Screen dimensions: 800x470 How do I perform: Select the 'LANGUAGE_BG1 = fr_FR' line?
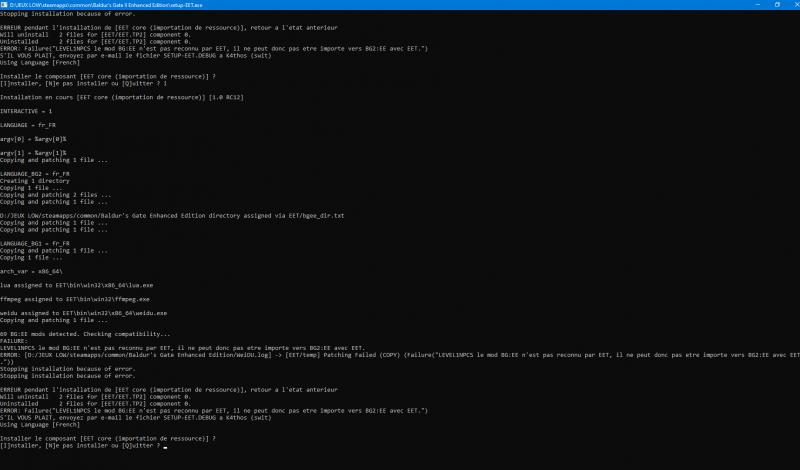(x=35, y=243)
